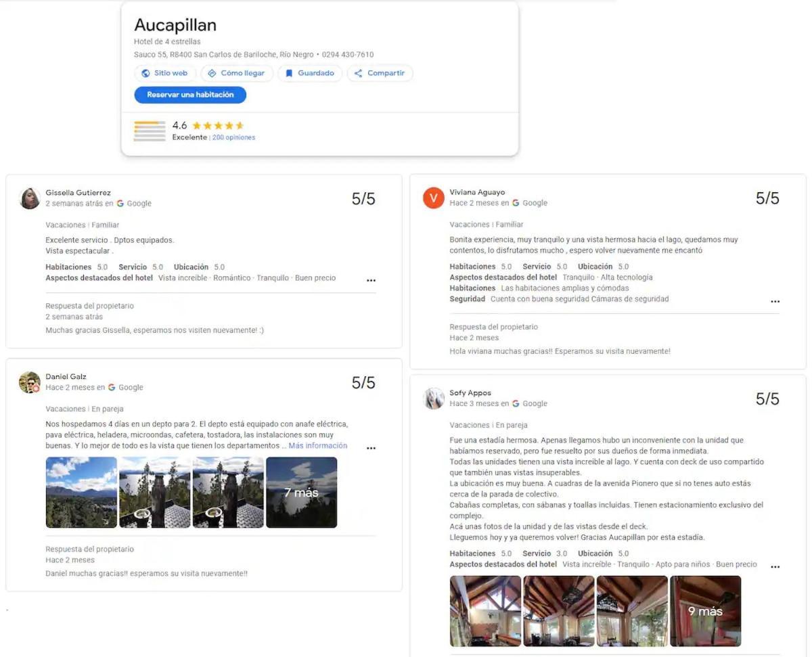Click the bookmark icon on Guardado
This screenshot has height=657, width=812.
pos(289,74)
